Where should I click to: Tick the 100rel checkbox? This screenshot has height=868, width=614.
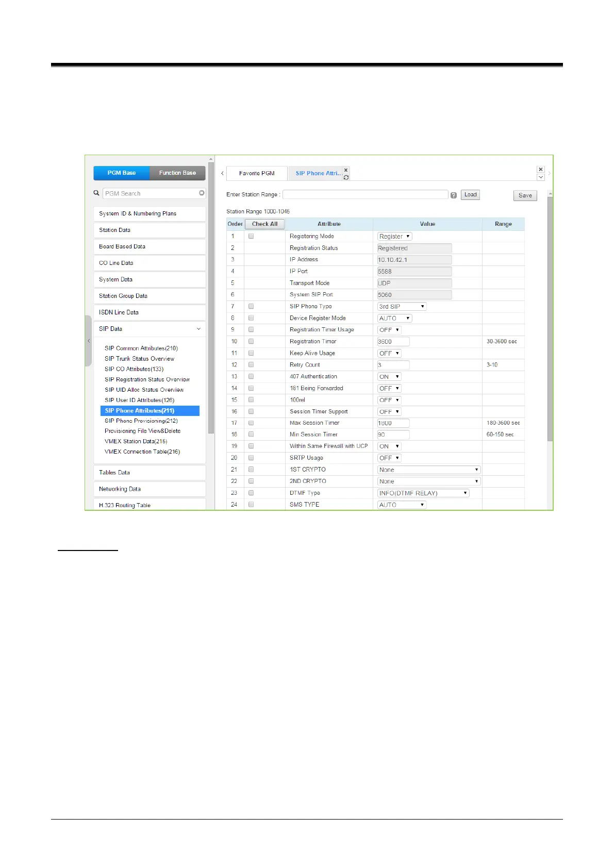pyautogui.click(x=251, y=399)
